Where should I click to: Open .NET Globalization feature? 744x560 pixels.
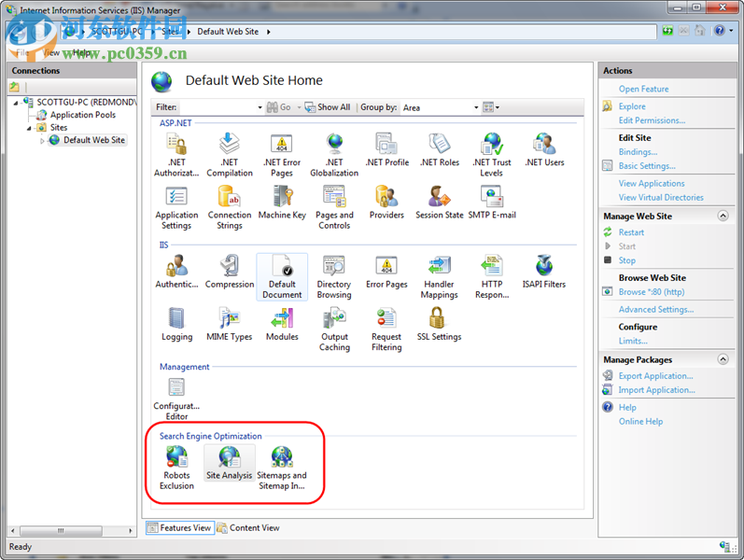[x=334, y=155]
